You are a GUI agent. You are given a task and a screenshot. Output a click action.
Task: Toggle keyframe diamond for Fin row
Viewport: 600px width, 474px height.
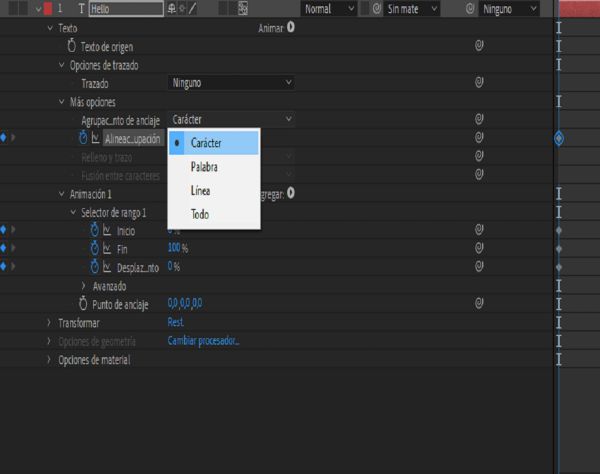pos(4,248)
